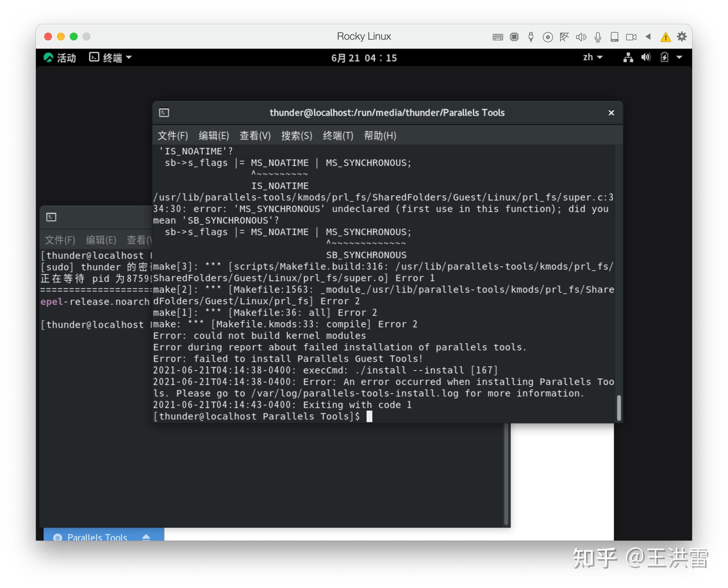Open the zh input method dropdown
728x588 pixels.
593,57
